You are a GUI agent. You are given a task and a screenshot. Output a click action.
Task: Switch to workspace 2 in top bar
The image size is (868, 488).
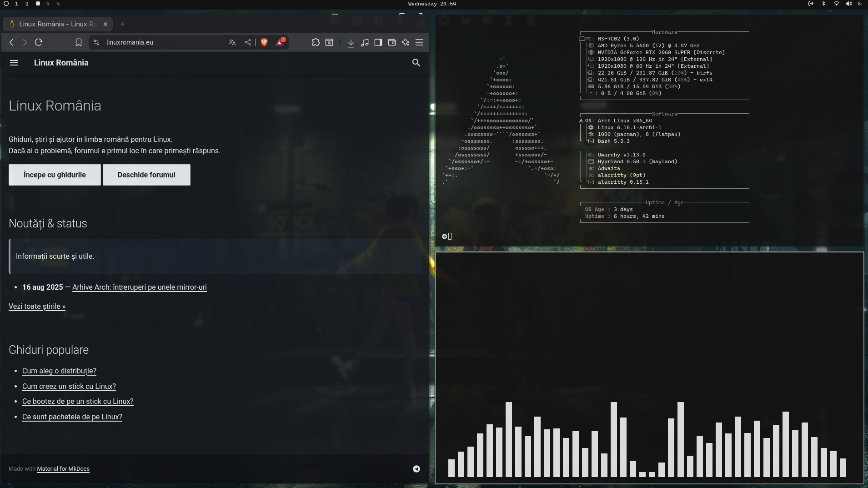(27, 4)
